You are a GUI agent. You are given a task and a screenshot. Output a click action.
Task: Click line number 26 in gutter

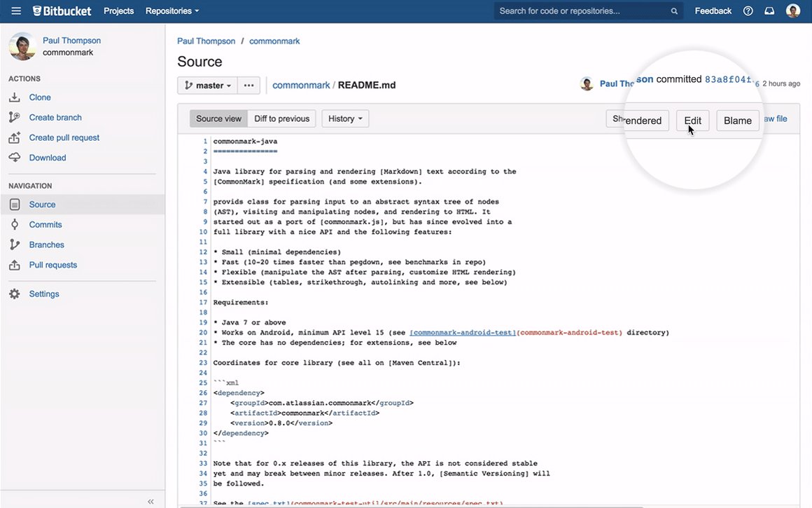point(203,394)
